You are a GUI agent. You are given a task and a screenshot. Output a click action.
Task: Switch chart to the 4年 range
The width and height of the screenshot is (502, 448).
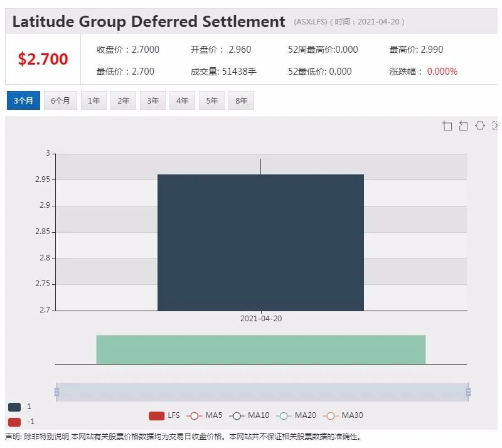pos(182,100)
